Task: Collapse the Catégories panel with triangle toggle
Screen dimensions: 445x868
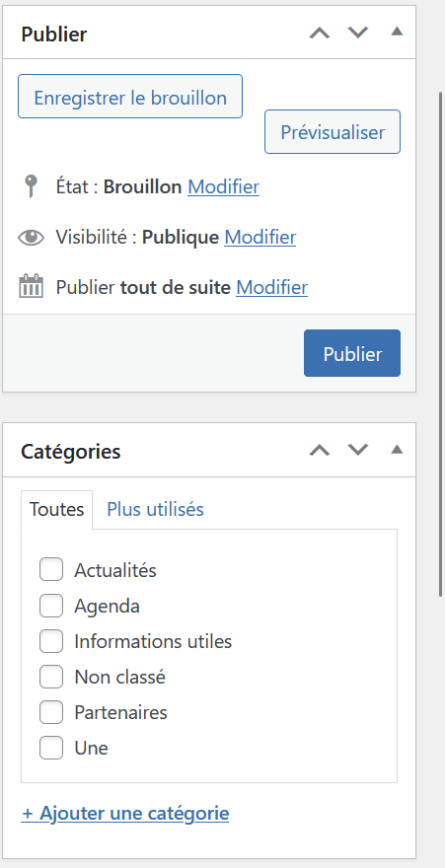Action: click(397, 449)
